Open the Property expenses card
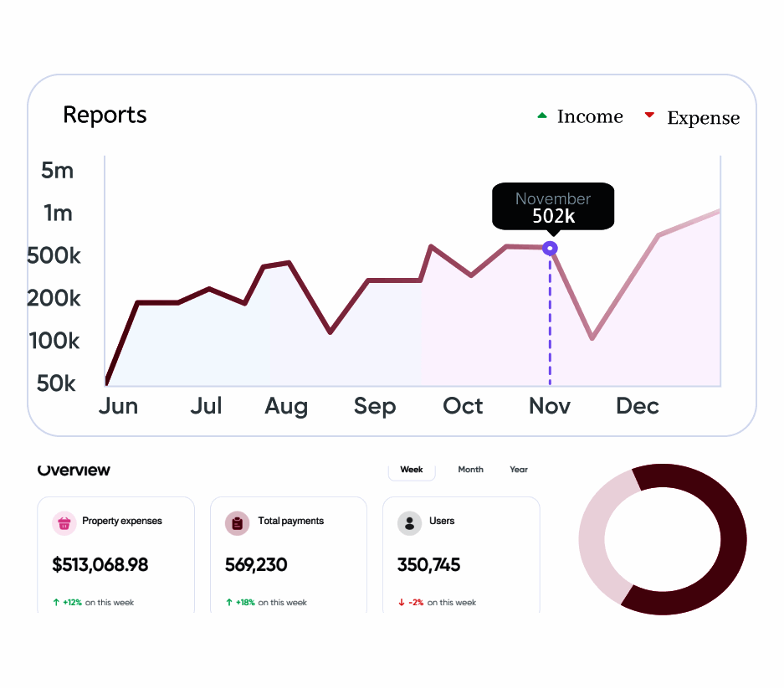The image size is (784, 689). (116, 554)
